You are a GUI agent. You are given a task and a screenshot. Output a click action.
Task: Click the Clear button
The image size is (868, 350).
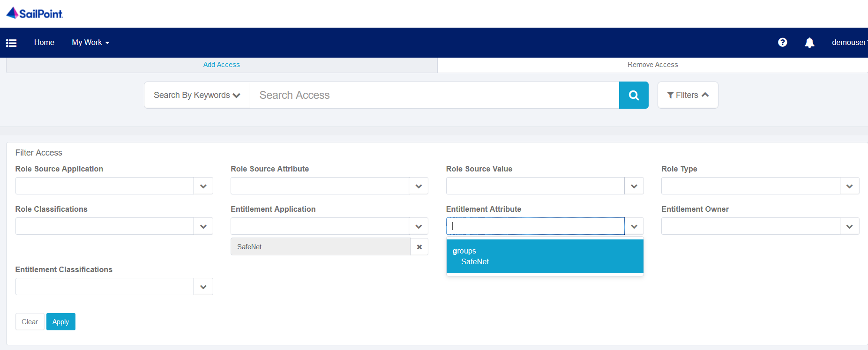(30, 322)
